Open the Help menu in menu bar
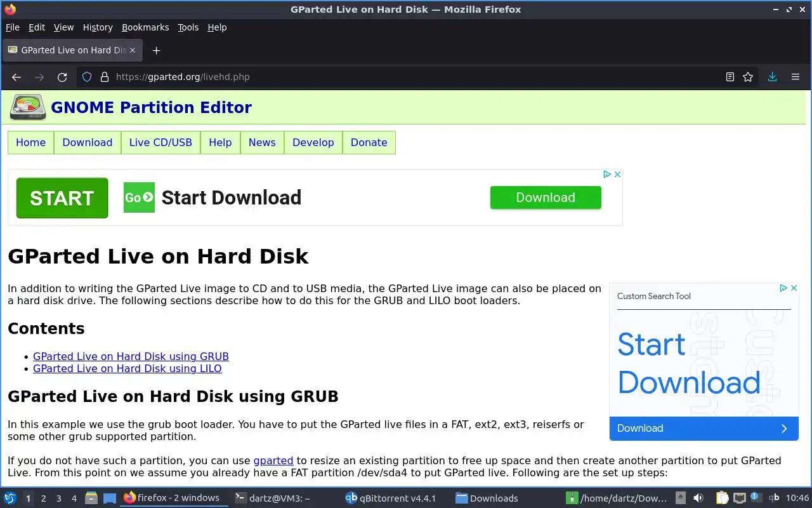Image resolution: width=812 pixels, height=508 pixels. click(217, 27)
